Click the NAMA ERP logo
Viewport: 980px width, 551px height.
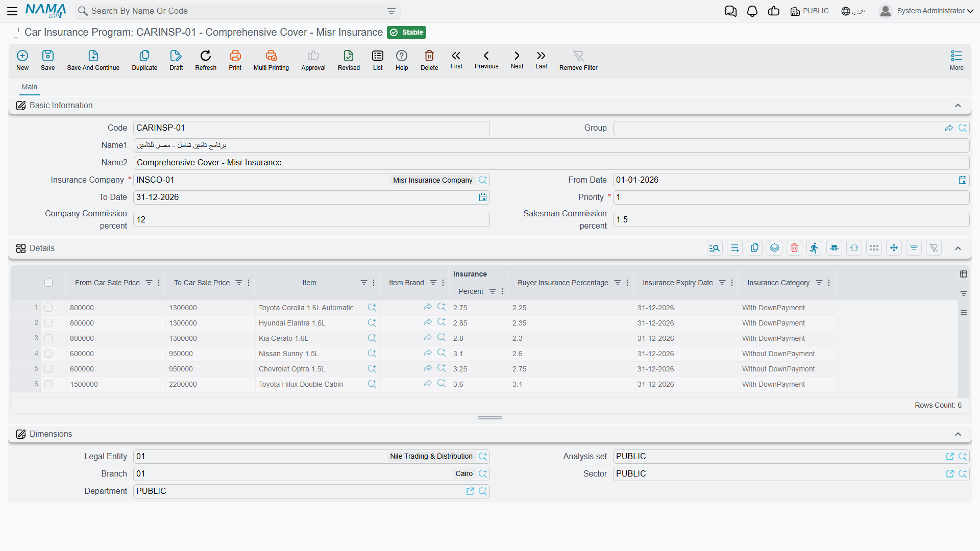tap(46, 11)
